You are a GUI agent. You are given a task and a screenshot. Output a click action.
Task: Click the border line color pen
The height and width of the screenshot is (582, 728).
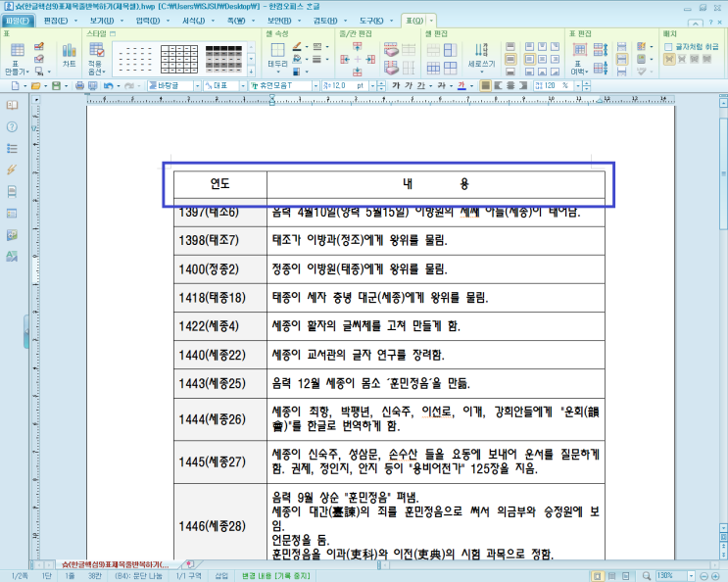pos(297,46)
